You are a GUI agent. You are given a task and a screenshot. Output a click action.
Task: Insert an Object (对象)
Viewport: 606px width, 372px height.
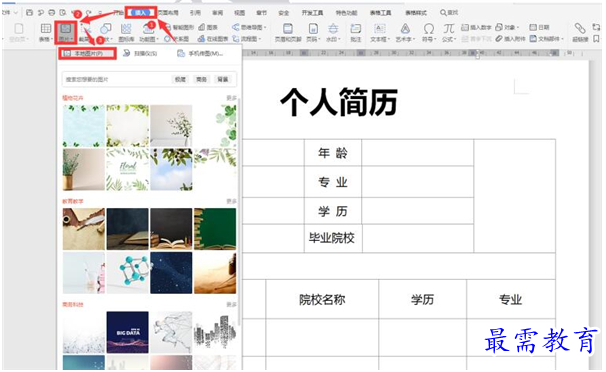pyautogui.click(x=507, y=27)
